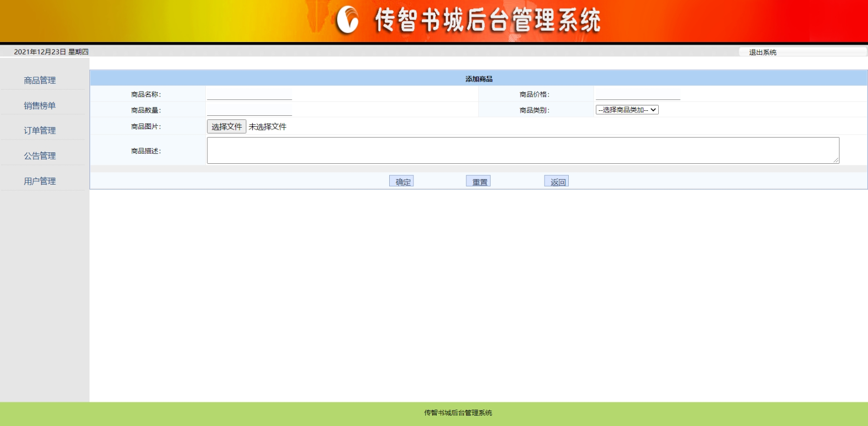Screen dimensions: 868x426
Task: Click the 商品类别 label
Action: coord(535,110)
